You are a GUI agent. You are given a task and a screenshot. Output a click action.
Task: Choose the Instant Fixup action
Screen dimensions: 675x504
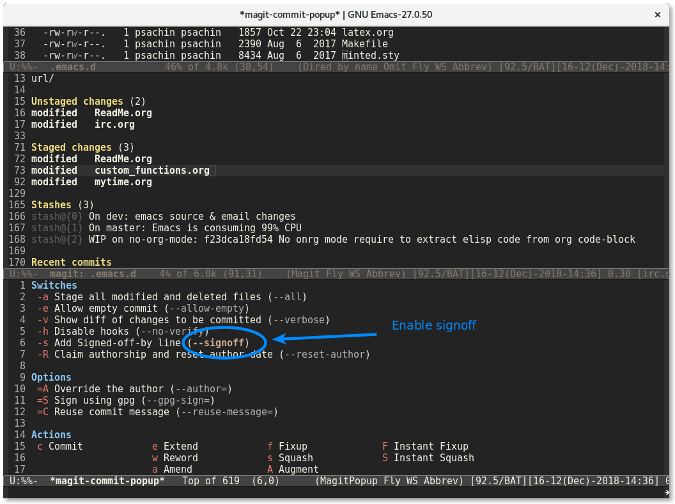pyautogui.click(x=430, y=446)
